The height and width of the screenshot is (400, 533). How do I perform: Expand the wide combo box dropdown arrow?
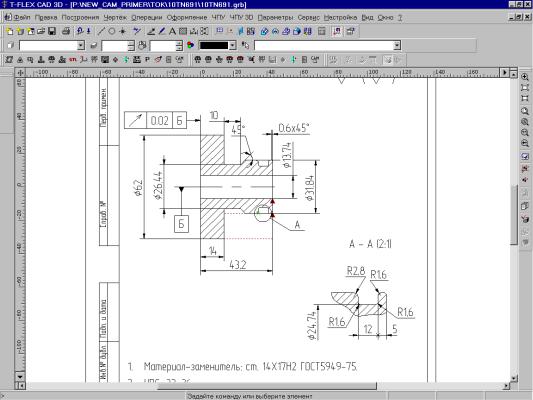[397, 45]
